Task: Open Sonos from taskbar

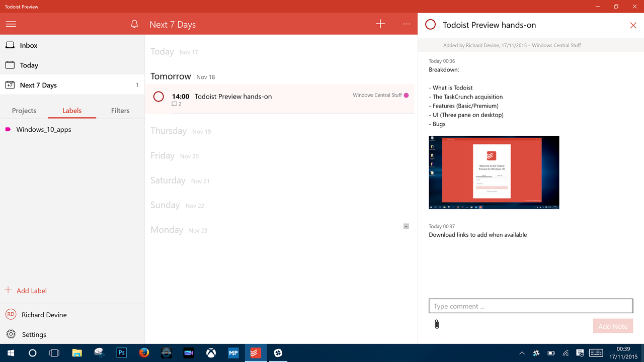Action: (166, 353)
